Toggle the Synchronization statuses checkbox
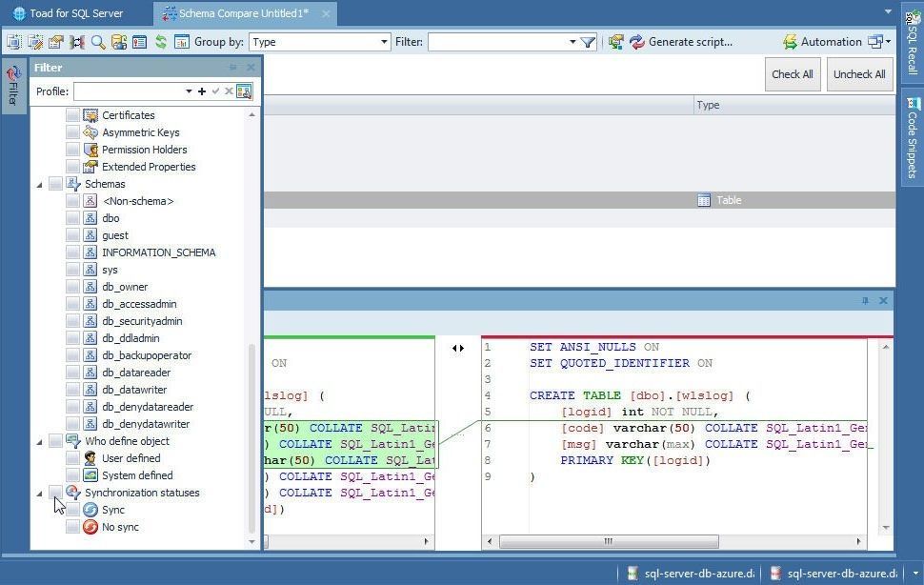924x585 pixels. tap(55, 493)
